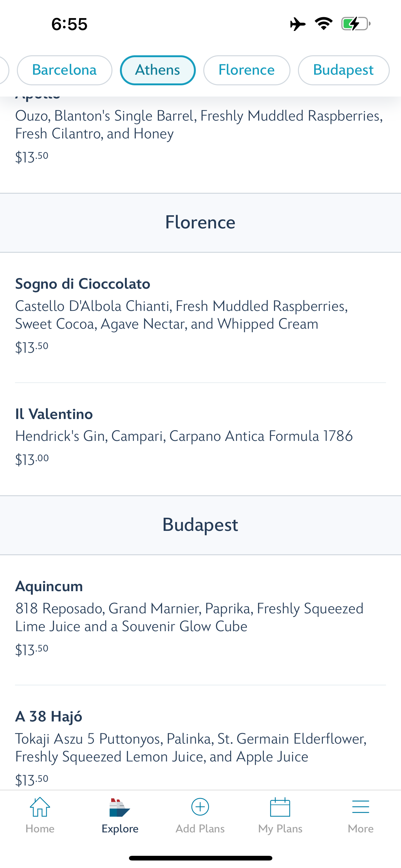Tap the home indicator bar
The width and height of the screenshot is (401, 868).
200,858
